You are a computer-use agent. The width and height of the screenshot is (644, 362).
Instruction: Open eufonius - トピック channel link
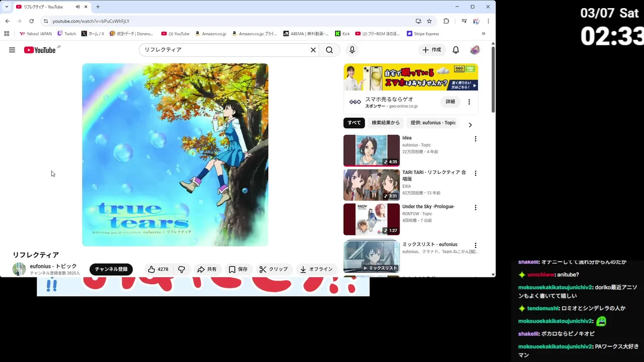[53, 266]
